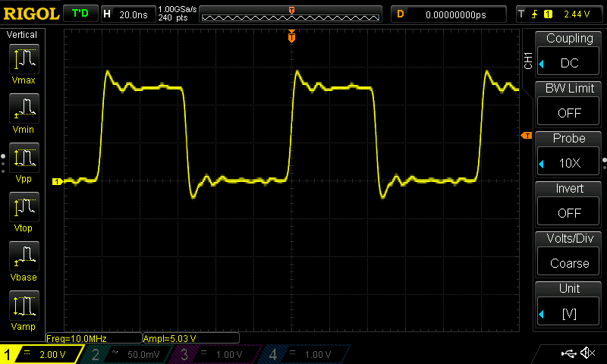Screen dimensions: 607x364
Task: Click the rising edge trigger icon
Action: pos(535,14)
